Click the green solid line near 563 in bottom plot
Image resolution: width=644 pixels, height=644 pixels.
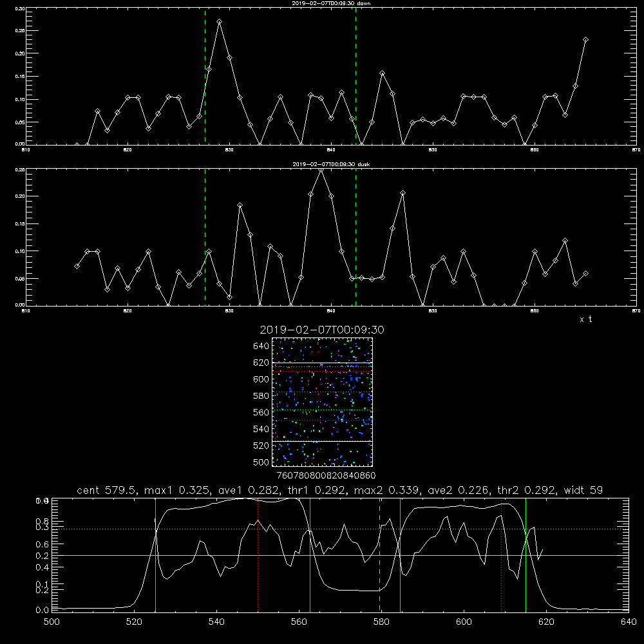[310, 554]
